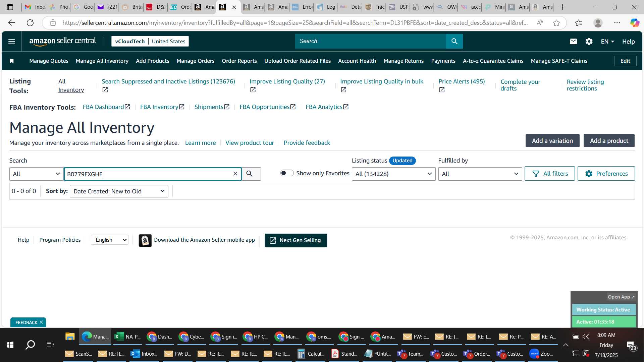Screen dimensions: 644x362
Task: Open the hamburger navigation menu
Action: (11, 41)
